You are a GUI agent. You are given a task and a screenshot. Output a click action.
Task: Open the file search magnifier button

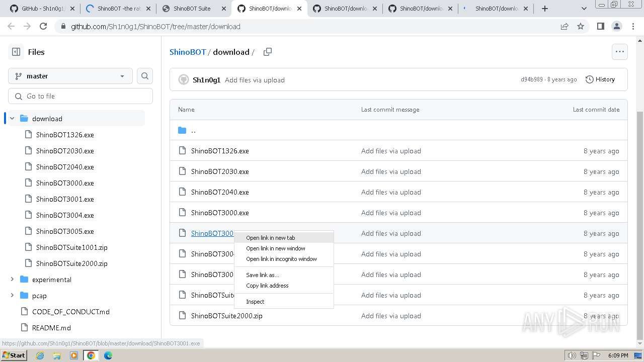pos(145,76)
